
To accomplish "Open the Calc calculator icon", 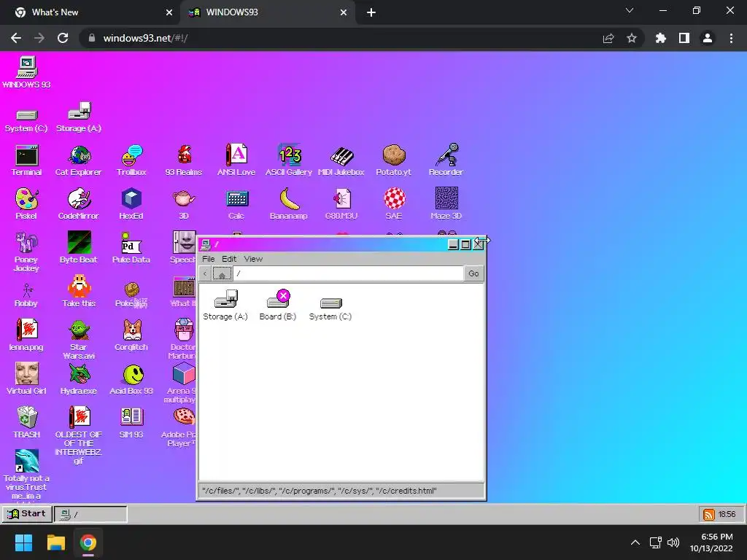I will click(236, 204).
